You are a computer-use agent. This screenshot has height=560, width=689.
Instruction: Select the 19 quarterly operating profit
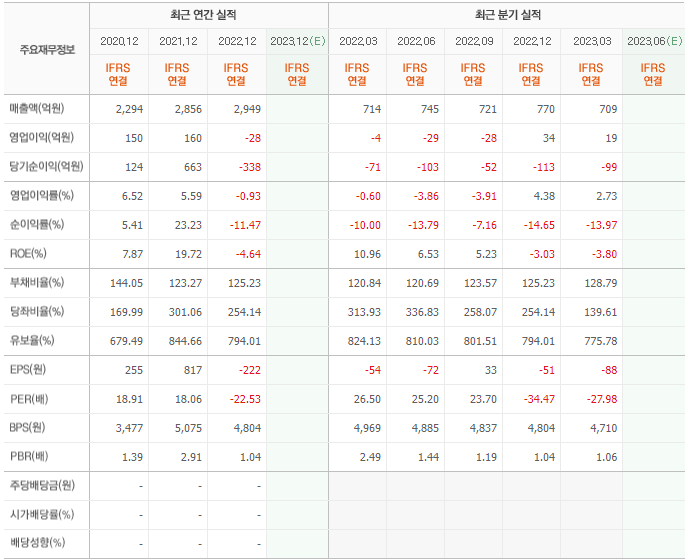pos(612,138)
